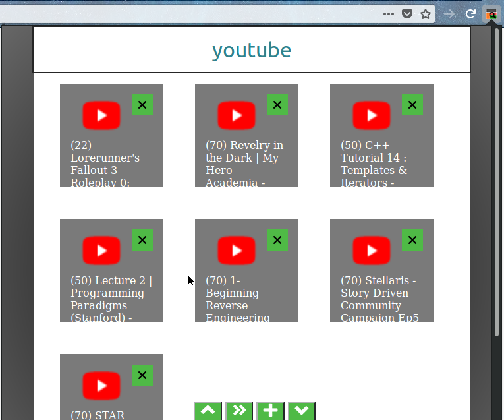Open YouTube icon of Revelry in the Dark card
This screenshot has width=504, height=420.
[237, 115]
